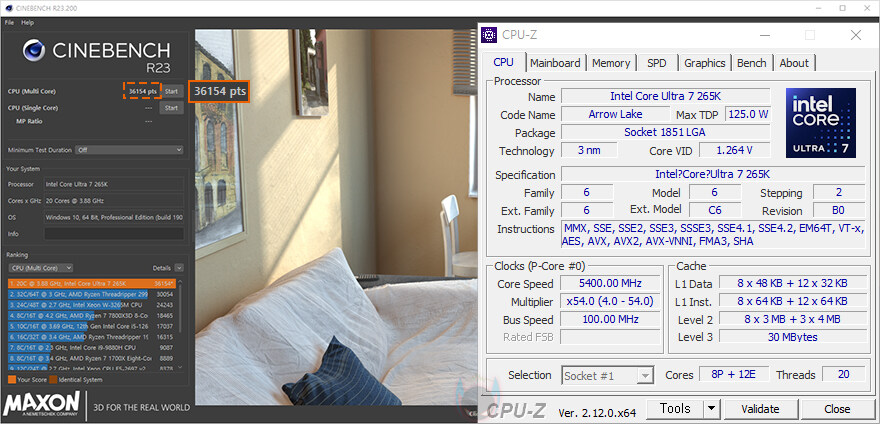
Task: Click the OS field showing Windows 10
Action: 114,217
